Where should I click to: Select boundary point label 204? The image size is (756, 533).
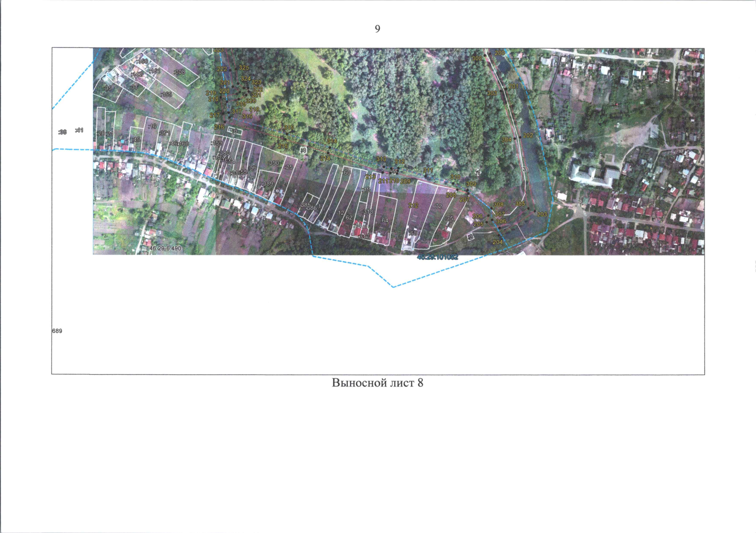coord(498,242)
